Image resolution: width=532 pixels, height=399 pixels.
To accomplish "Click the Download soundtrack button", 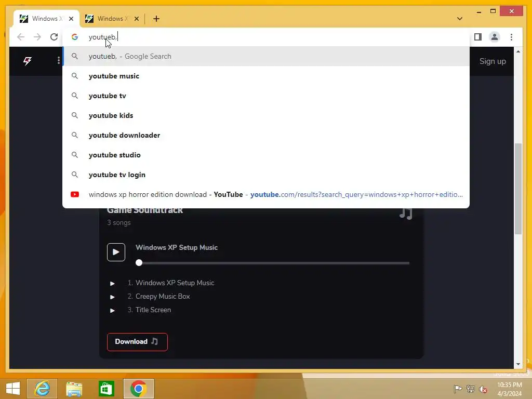I will 137,342.
